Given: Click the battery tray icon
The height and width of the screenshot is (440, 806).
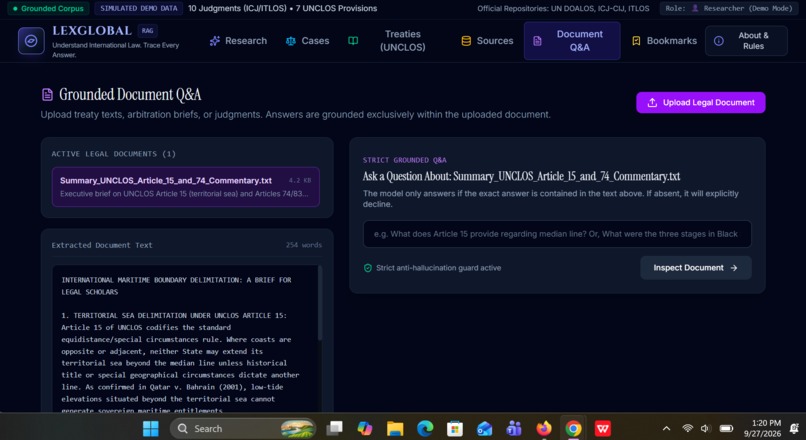Looking at the screenshot, I should [726, 428].
